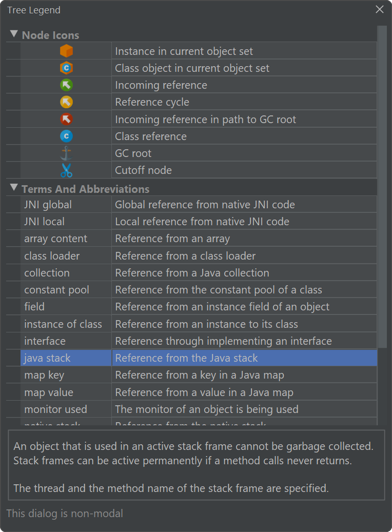Viewport: 392px width, 532px height.
Task: Select the class loader row
Action: pos(52,255)
